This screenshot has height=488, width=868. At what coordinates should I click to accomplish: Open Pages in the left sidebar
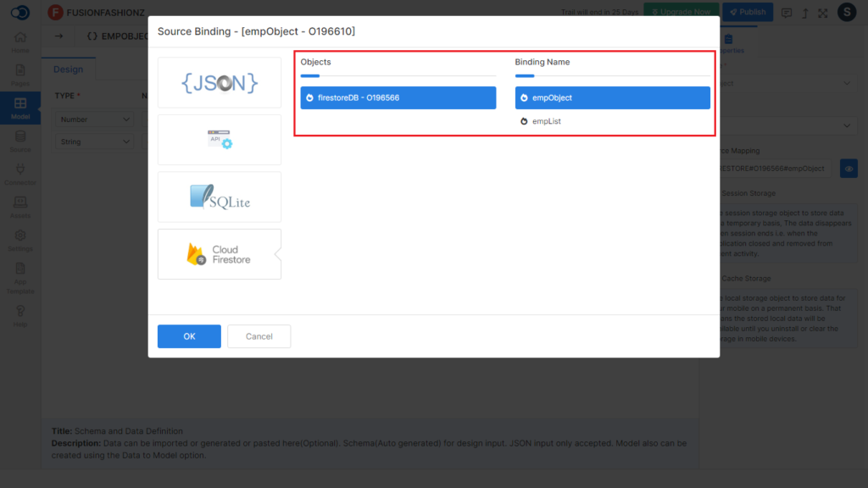coord(20,75)
